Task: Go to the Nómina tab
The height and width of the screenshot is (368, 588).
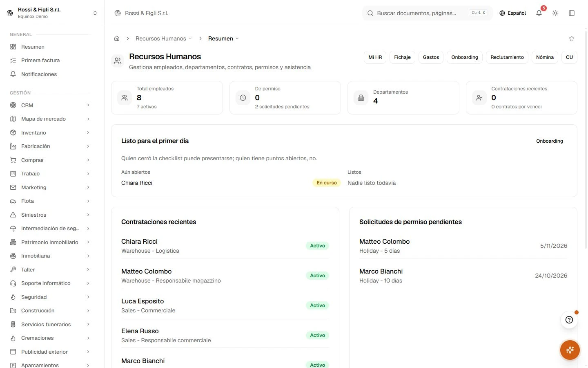Action: tap(545, 57)
